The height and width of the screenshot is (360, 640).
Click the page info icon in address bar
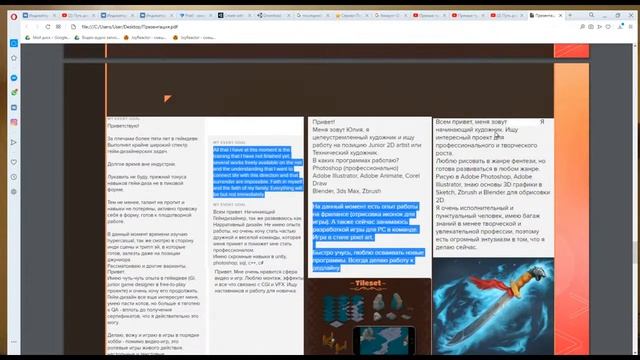coord(73,27)
